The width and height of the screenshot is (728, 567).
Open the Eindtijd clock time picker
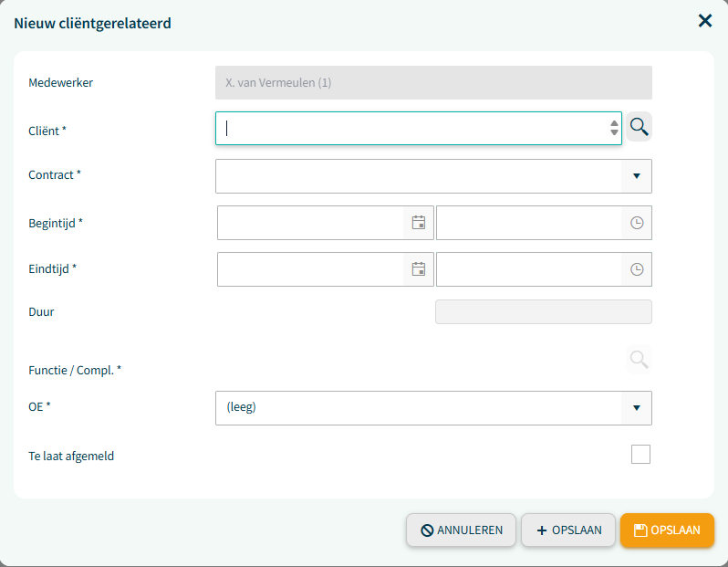pos(637,269)
